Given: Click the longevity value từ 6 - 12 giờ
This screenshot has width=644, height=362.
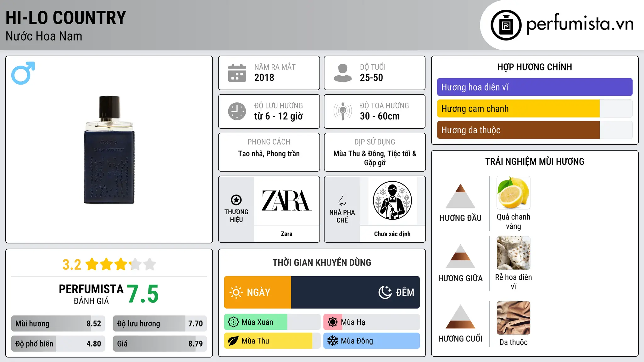Looking at the screenshot, I should pos(279,116).
